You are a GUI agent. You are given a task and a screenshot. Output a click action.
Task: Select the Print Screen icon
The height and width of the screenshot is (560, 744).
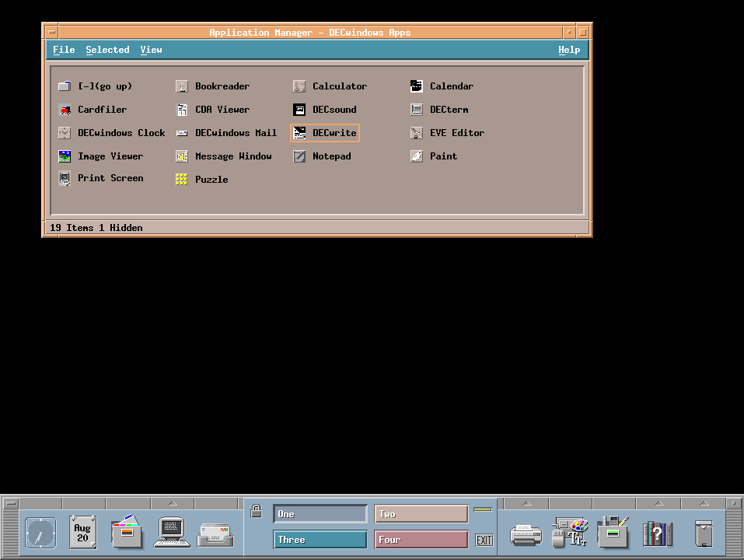(65, 178)
